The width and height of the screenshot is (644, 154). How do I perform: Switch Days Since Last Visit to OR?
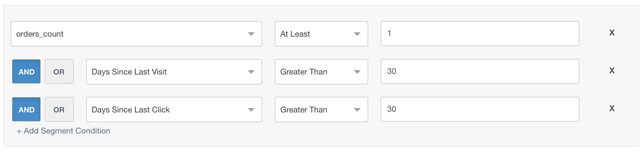pos(59,72)
